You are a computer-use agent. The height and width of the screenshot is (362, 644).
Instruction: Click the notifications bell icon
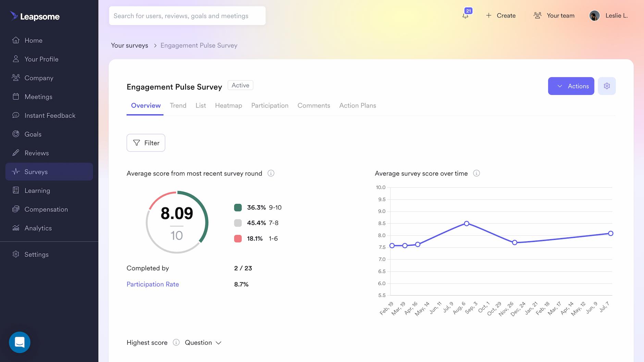pos(466,15)
